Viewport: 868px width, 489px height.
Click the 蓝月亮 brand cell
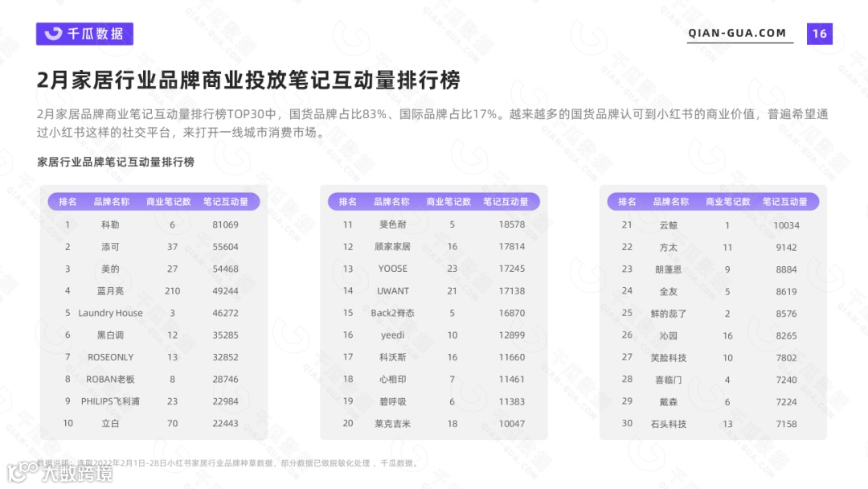point(110,290)
